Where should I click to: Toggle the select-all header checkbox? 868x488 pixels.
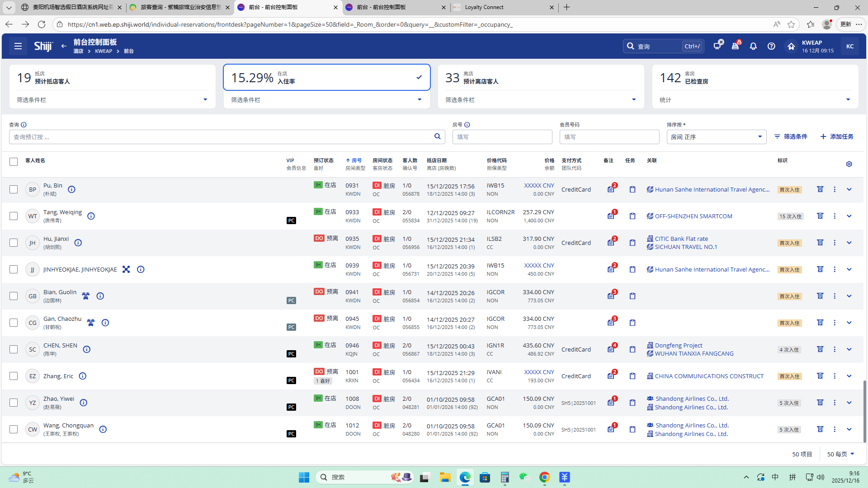[14, 162]
